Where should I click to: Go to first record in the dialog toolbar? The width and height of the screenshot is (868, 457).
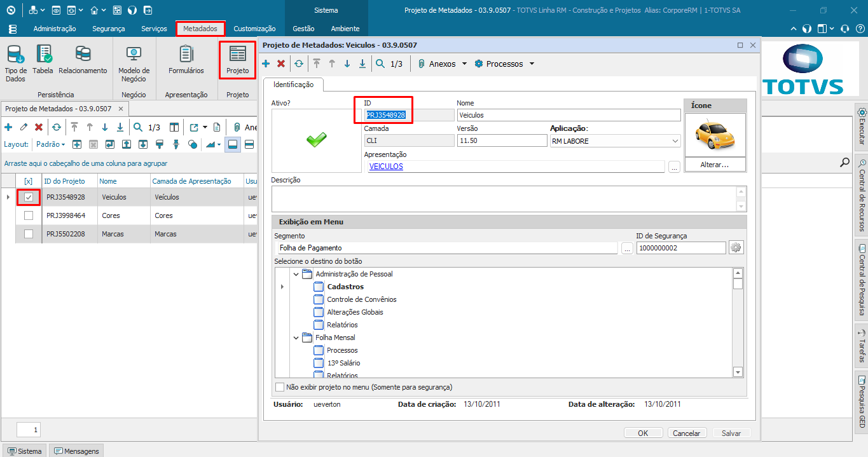coord(317,64)
